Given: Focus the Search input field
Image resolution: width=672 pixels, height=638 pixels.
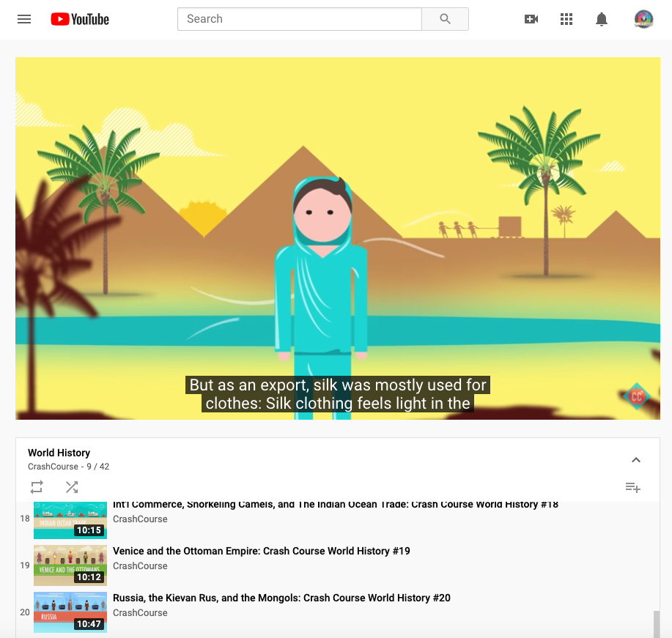Looking at the screenshot, I should pyautogui.click(x=300, y=19).
